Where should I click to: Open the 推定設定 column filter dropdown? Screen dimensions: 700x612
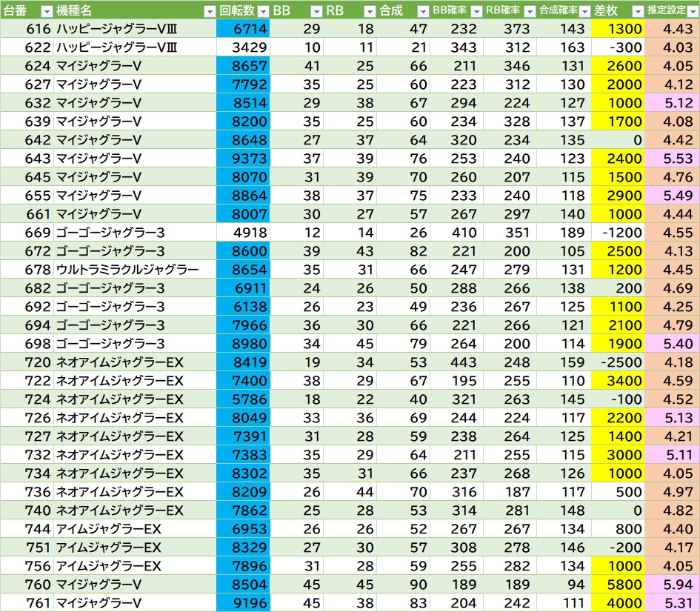(x=691, y=11)
